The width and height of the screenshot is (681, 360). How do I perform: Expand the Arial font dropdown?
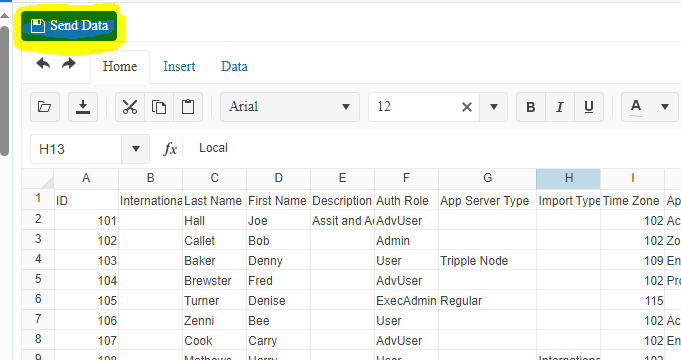346,107
